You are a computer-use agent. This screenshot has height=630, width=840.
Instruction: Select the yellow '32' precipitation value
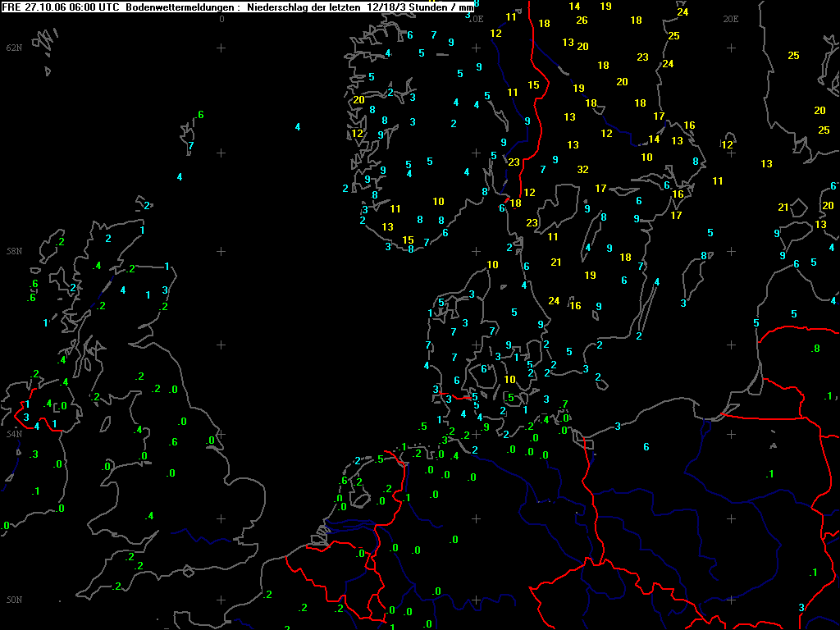(583, 170)
